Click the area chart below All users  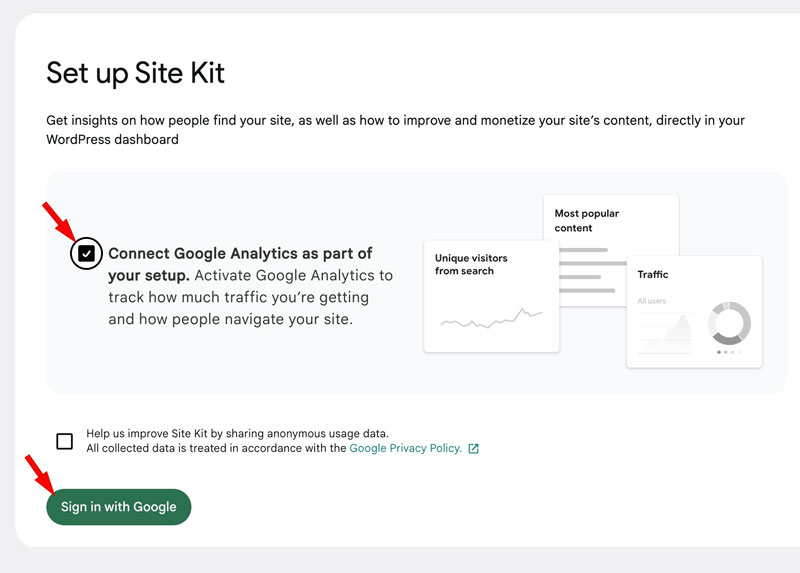tap(665, 334)
